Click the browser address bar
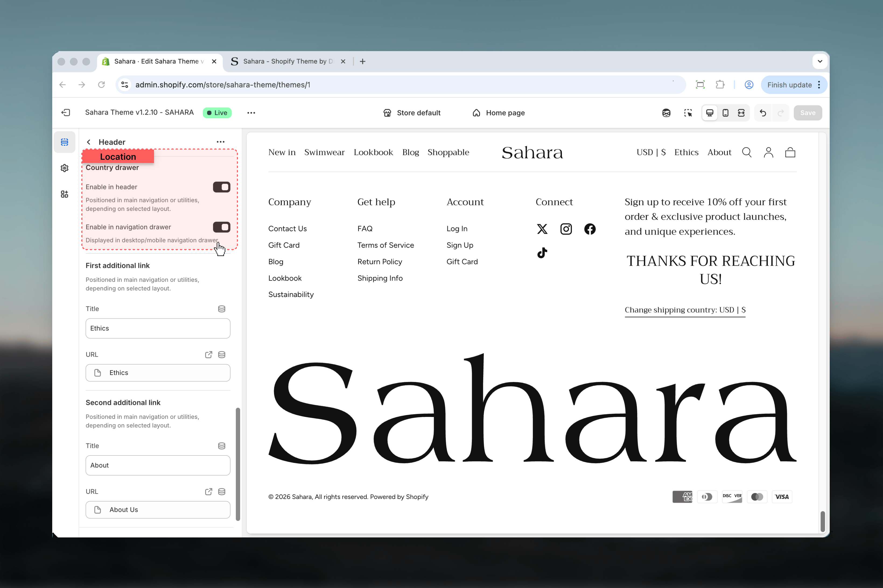This screenshot has height=588, width=883. pos(400,85)
